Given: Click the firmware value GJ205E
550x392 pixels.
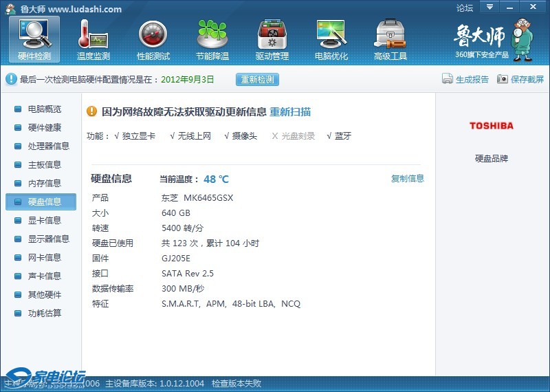Looking at the screenshot, I should click(x=176, y=259).
